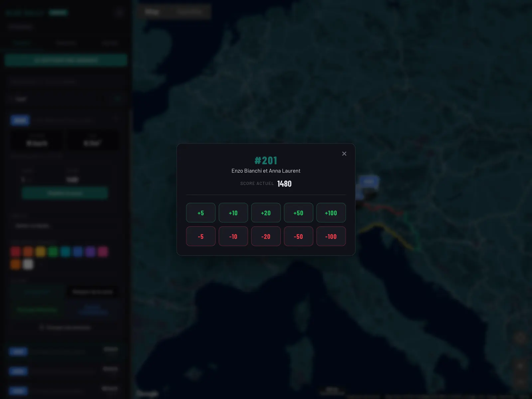Choose the blue color swatch
The height and width of the screenshot is (399, 532).
(78, 252)
